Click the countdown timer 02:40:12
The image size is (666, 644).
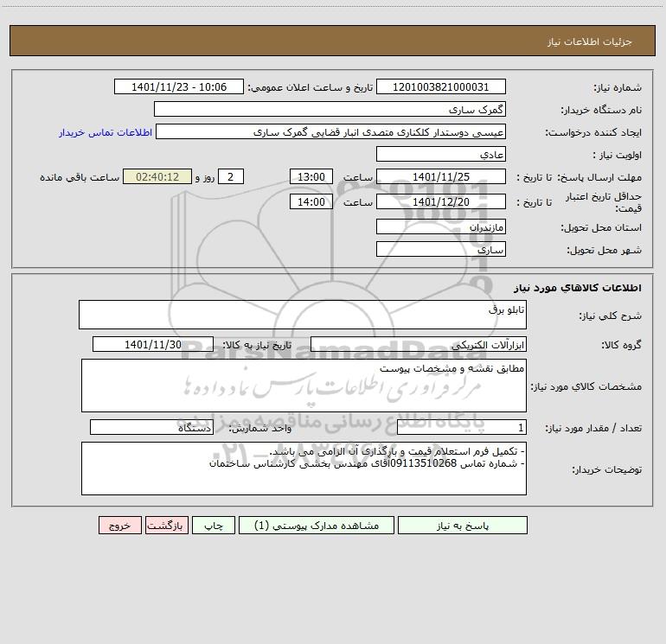[x=157, y=176]
